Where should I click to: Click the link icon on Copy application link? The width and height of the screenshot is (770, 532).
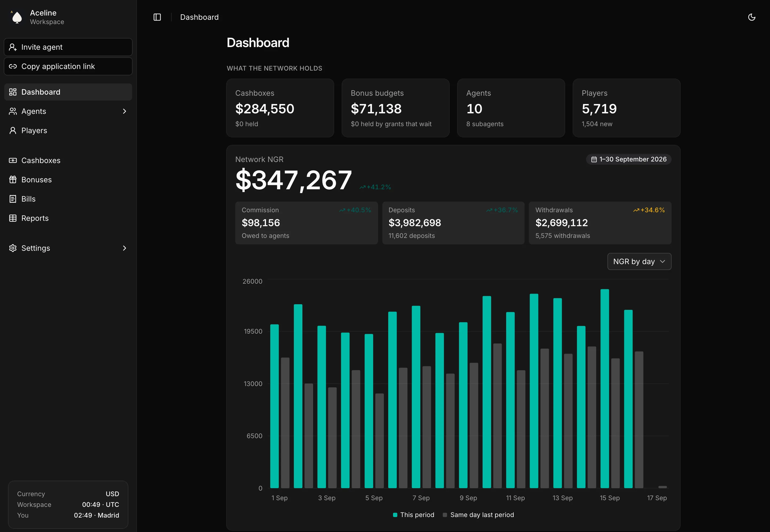click(x=13, y=66)
